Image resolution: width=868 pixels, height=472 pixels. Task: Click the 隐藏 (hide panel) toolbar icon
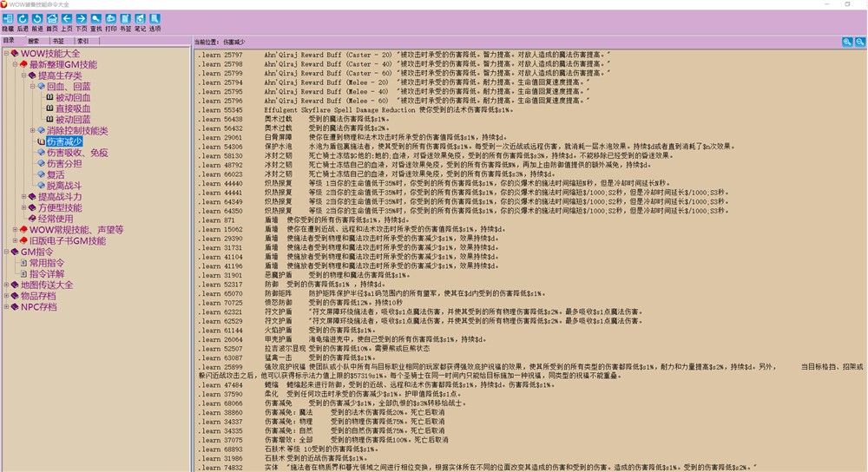tap(8, 18)
